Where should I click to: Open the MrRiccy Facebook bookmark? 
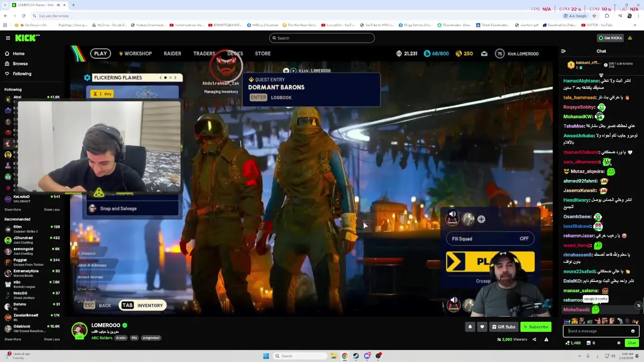pyautogui.click(x=263, y=25)
